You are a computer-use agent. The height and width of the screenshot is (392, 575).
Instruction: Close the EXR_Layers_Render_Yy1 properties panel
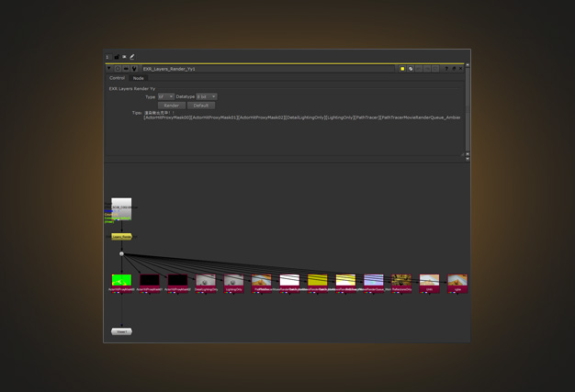point(460,69)
